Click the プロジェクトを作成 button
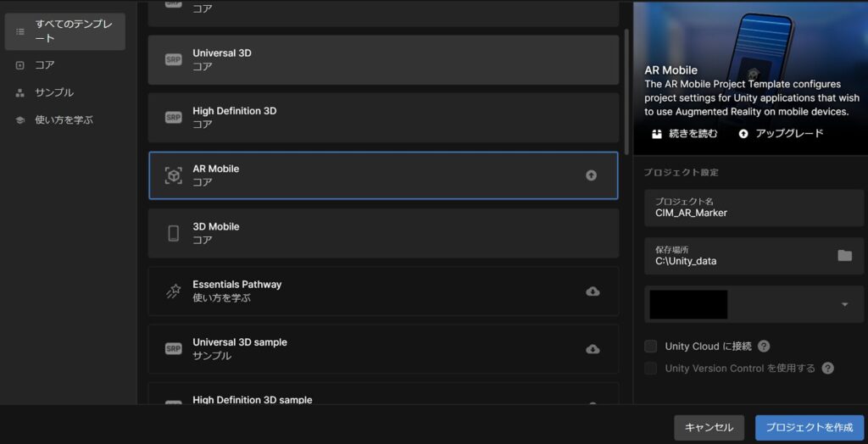The height and width of the screenshot is (444, 868). pos(809,428)
